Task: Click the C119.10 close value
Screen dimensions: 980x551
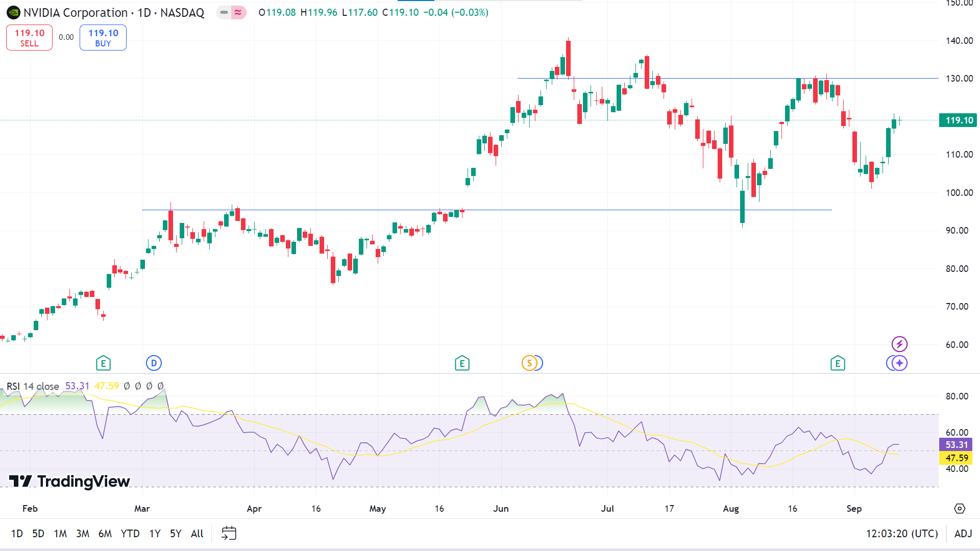Action: point(401,12)
